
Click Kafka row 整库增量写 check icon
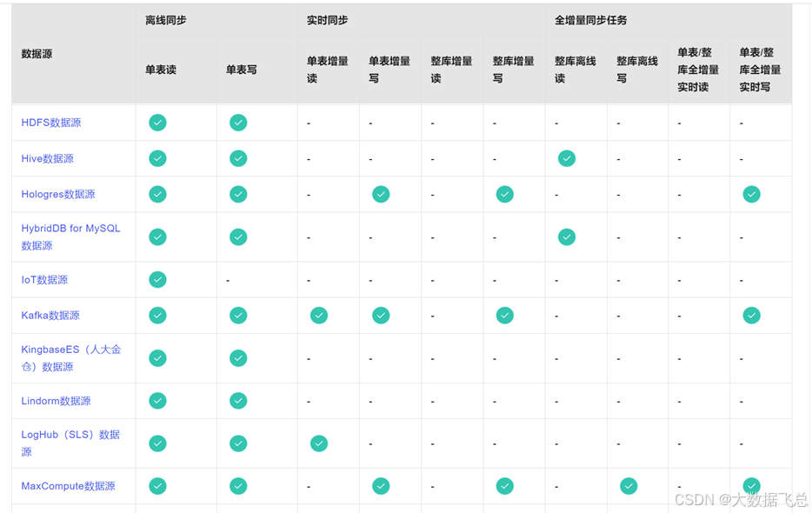click(x=504, y=316)
